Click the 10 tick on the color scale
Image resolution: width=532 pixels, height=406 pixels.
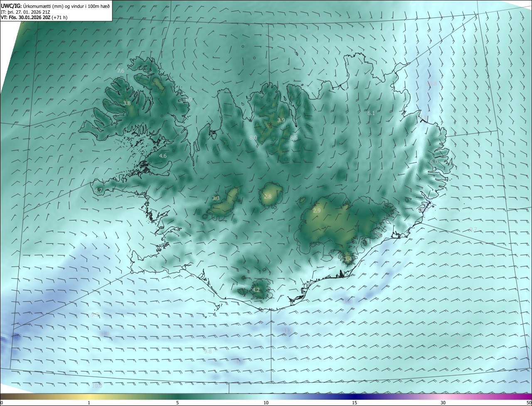pos(266,403)
